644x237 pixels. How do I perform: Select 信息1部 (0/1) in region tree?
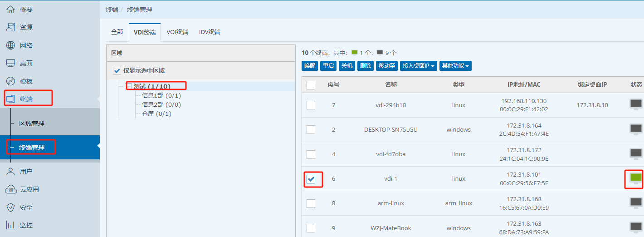(x=161, y=95)
